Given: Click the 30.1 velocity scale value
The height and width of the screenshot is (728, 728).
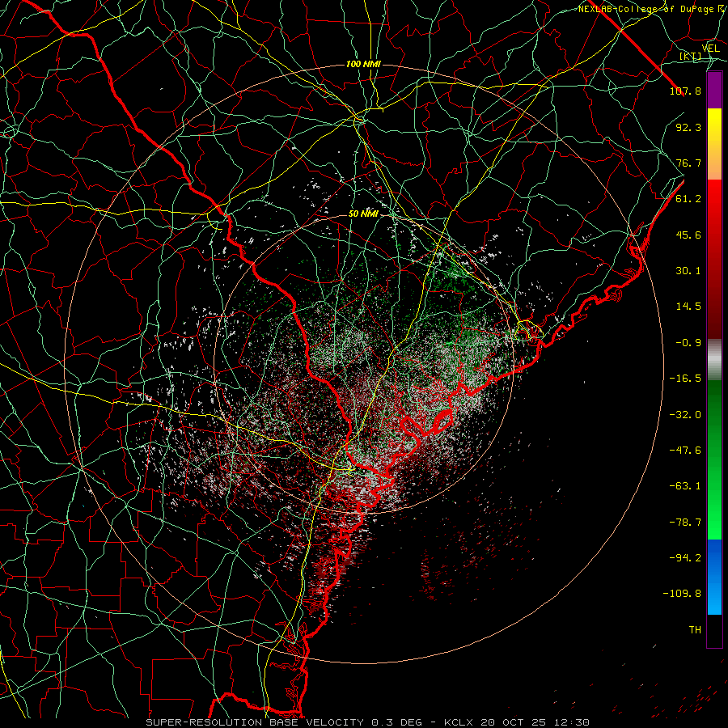Looking at the screenshot, I should pos(688,271).
